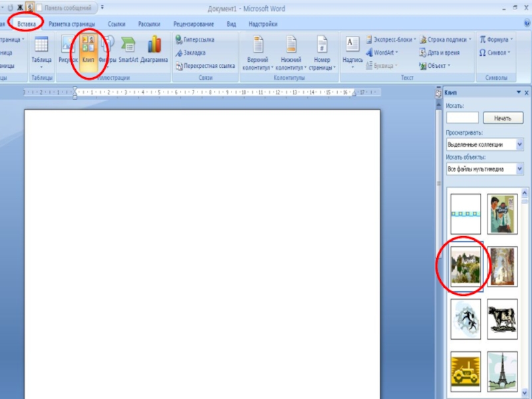Select the photographer clip thumbnail
Image resolution: width=532 pixels, height=399 pixels.
tap(503, 214)
